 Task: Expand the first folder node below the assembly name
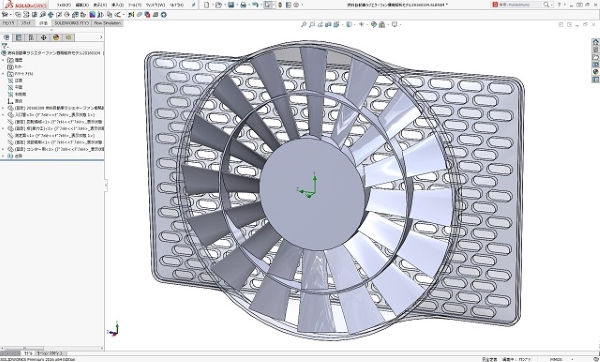coord(3,60)
